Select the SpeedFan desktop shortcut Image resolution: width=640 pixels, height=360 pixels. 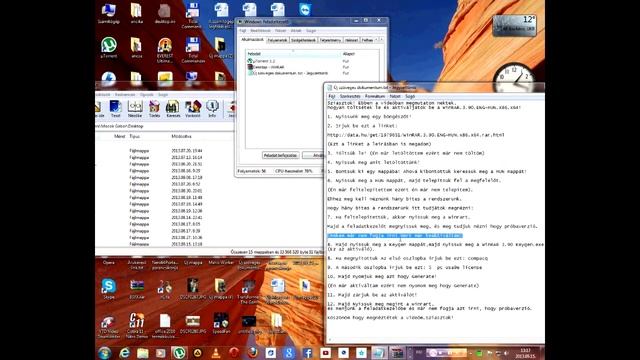click(x=221, y=323)
